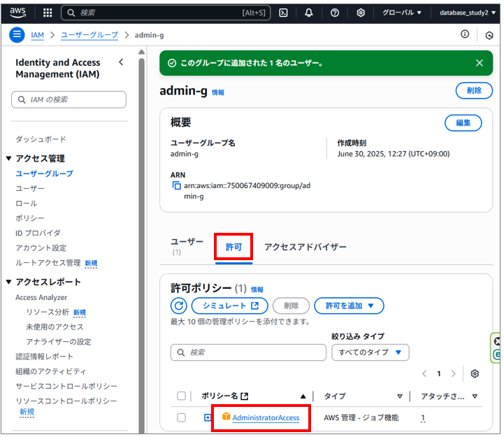Click the external link icon beside ポリシー名
The image size is (504, 437).
pos(245,396)
